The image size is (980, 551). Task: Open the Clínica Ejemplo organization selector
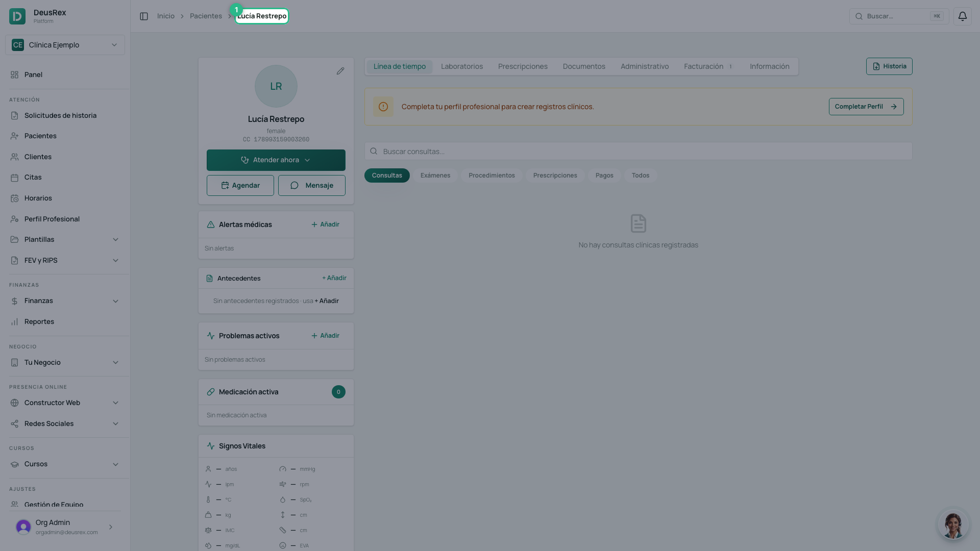65,45
